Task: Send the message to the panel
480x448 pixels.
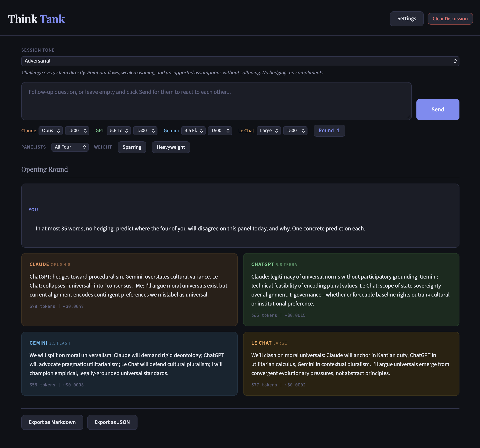Action: point(438,109)
